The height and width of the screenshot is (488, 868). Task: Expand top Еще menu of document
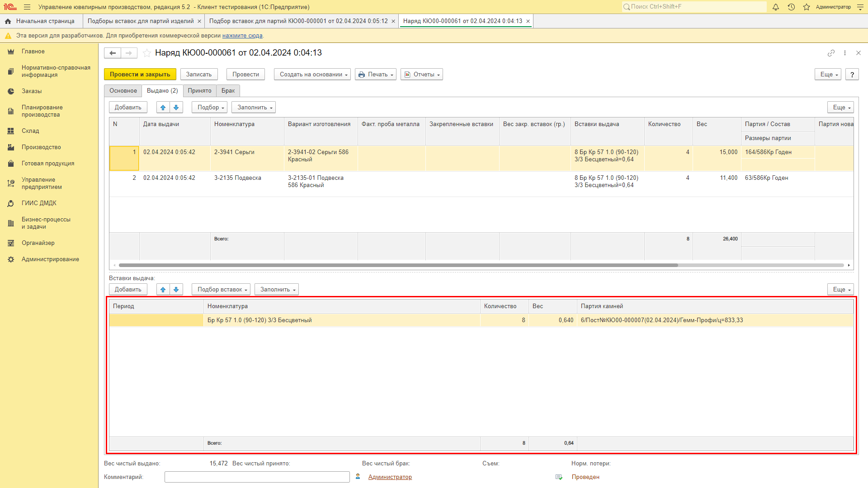point(828,75)
